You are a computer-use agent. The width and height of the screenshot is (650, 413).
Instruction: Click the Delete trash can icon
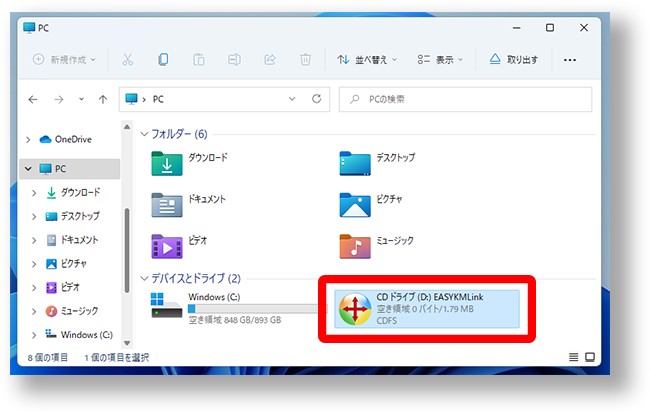(x=306, y=60)
